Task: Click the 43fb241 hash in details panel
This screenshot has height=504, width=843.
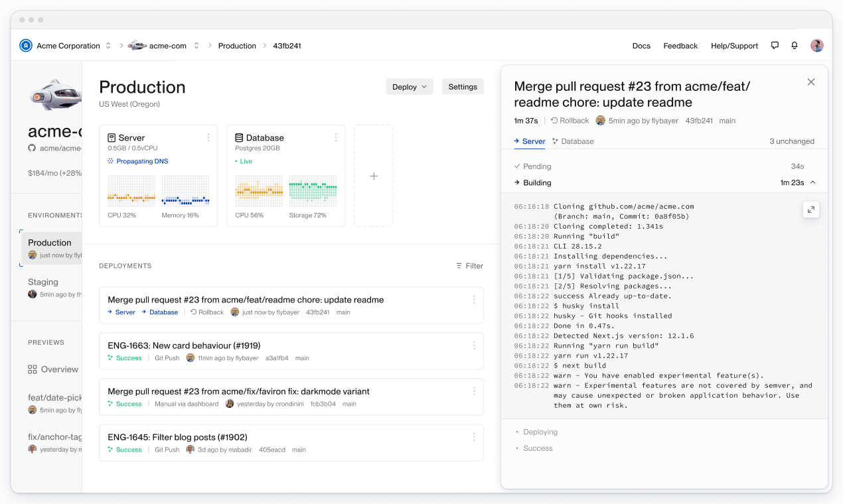Action: tap(699, 121)
